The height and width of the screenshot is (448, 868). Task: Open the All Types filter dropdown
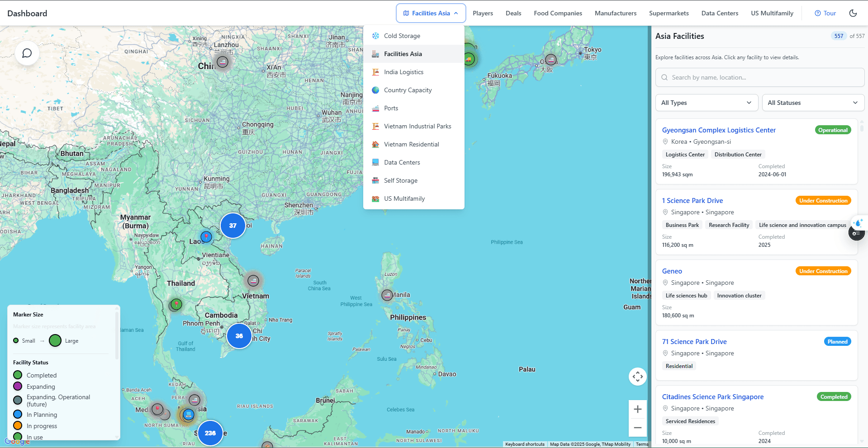click(x=707, y=103)
